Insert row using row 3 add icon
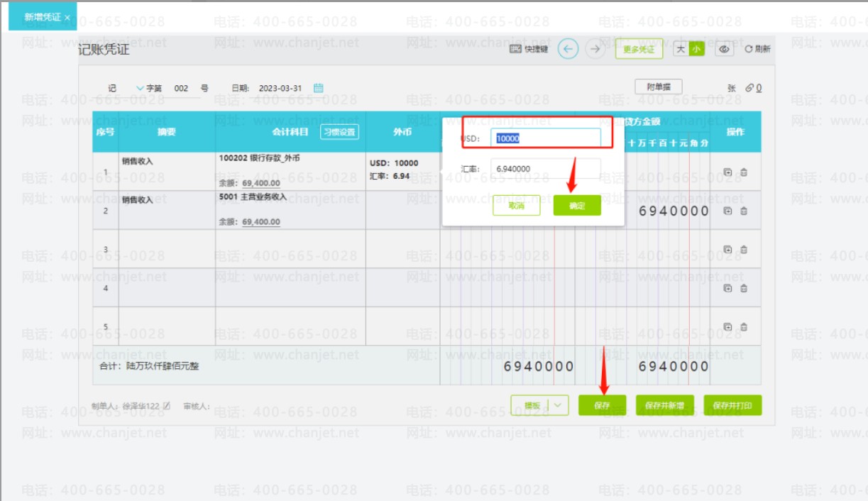 pos(727,249)
